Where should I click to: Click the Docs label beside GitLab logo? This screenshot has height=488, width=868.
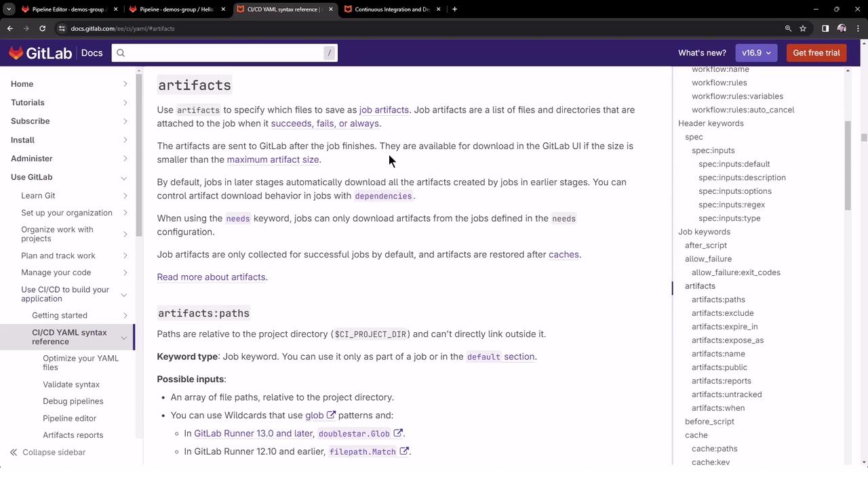coord(92,53)
